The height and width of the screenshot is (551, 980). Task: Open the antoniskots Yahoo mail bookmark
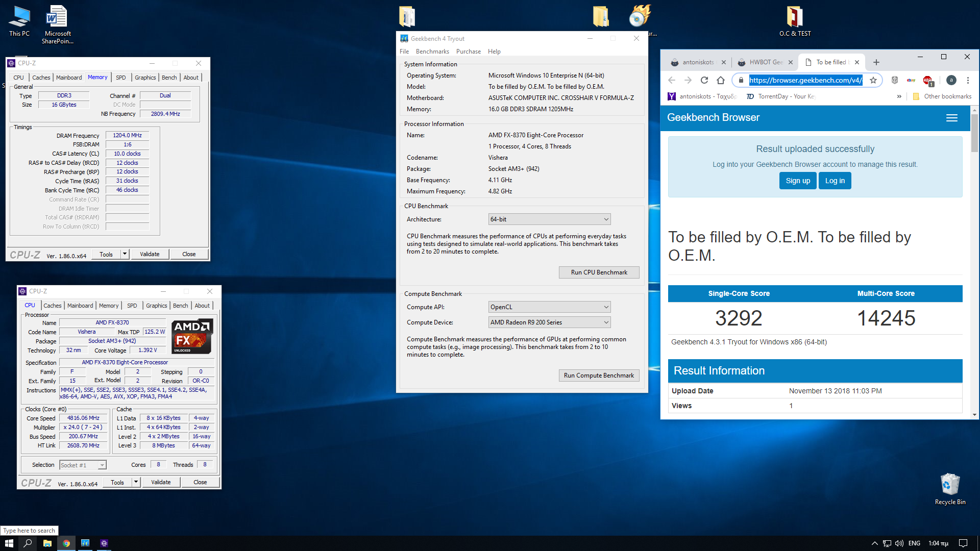pos(702,96)
